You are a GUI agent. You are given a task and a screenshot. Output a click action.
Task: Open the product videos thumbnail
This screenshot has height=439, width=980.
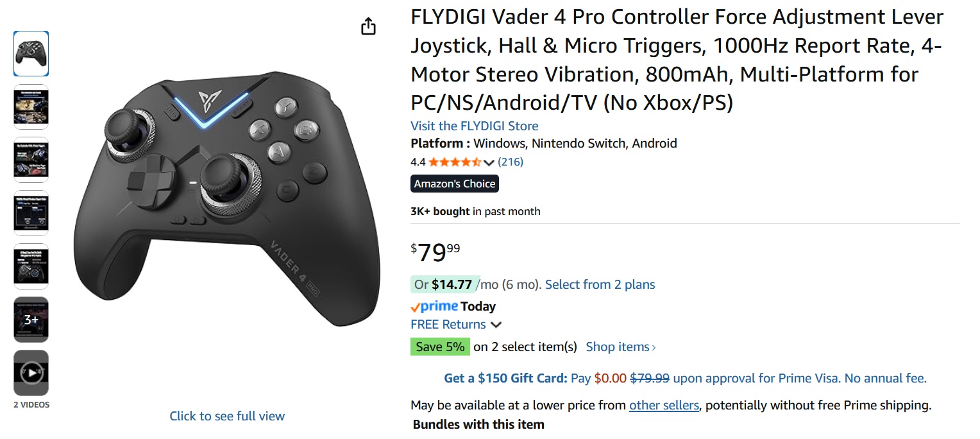pos(31,373)
